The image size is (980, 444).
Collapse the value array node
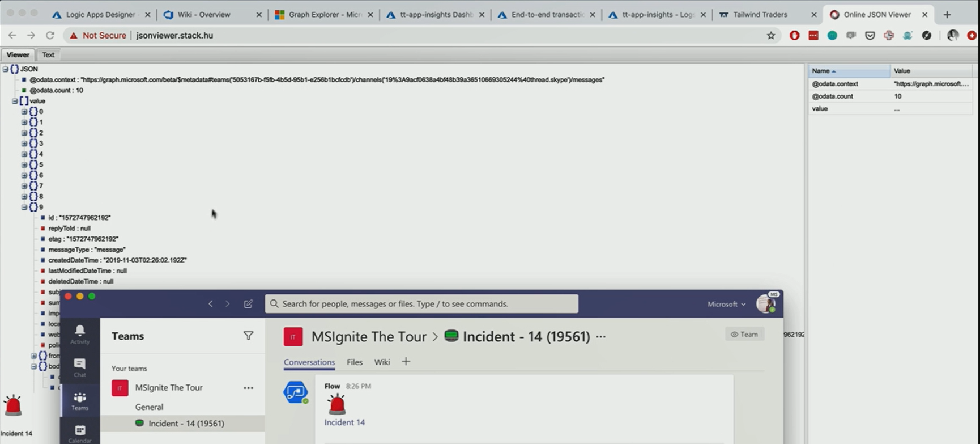tap(15, 101)
